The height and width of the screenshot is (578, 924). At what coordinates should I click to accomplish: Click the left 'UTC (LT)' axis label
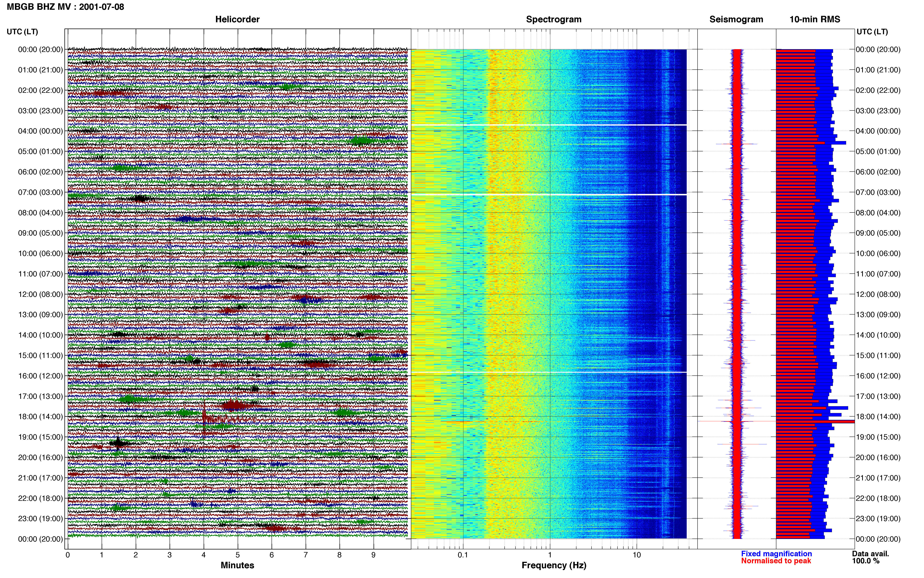coord(22,32)
